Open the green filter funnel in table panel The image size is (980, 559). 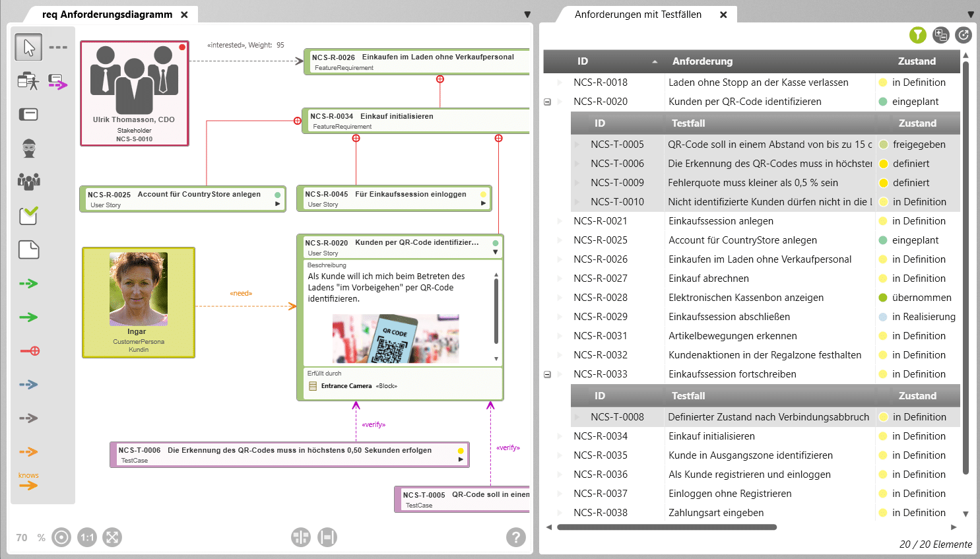(x=918, y=35)
